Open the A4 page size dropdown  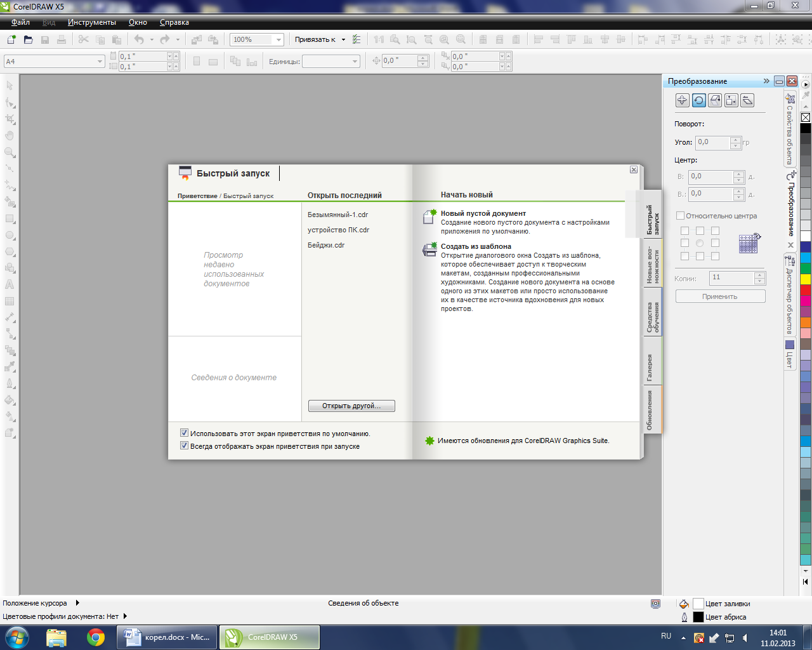point(100,62)
